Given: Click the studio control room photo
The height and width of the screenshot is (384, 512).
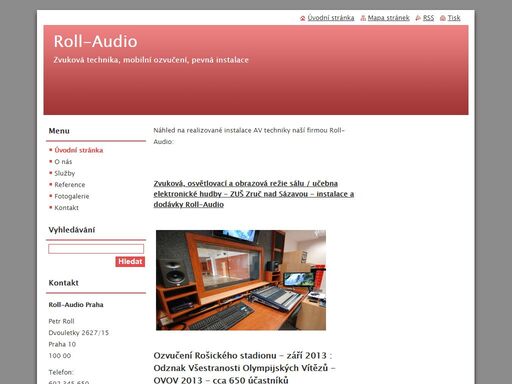Looking at the screenshot, I should click(x=241, y=280).
